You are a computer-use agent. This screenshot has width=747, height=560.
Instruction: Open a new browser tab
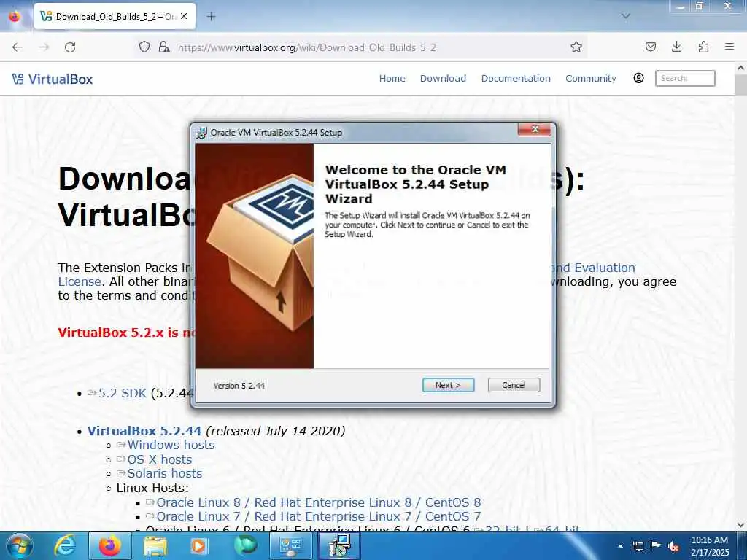pyautogui.click(x=211, y=16)
